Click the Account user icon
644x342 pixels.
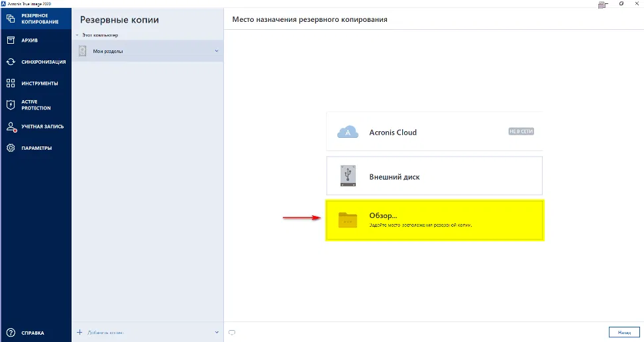point(11,127)
